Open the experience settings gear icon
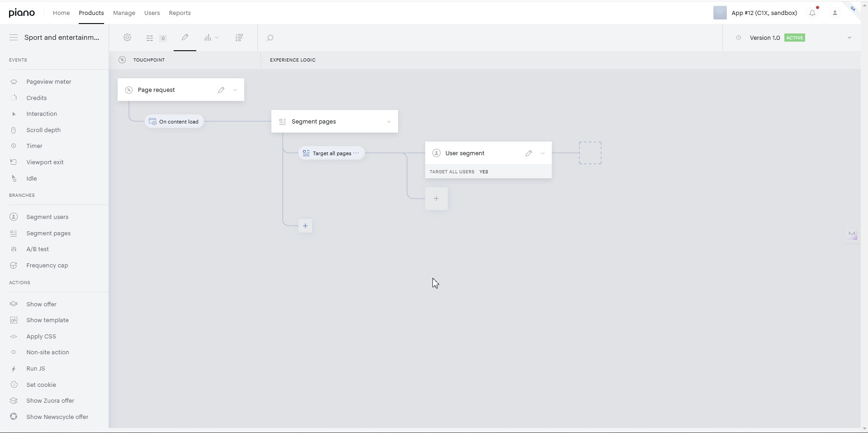Screen dimensions: 868x433 coord(128,38)
